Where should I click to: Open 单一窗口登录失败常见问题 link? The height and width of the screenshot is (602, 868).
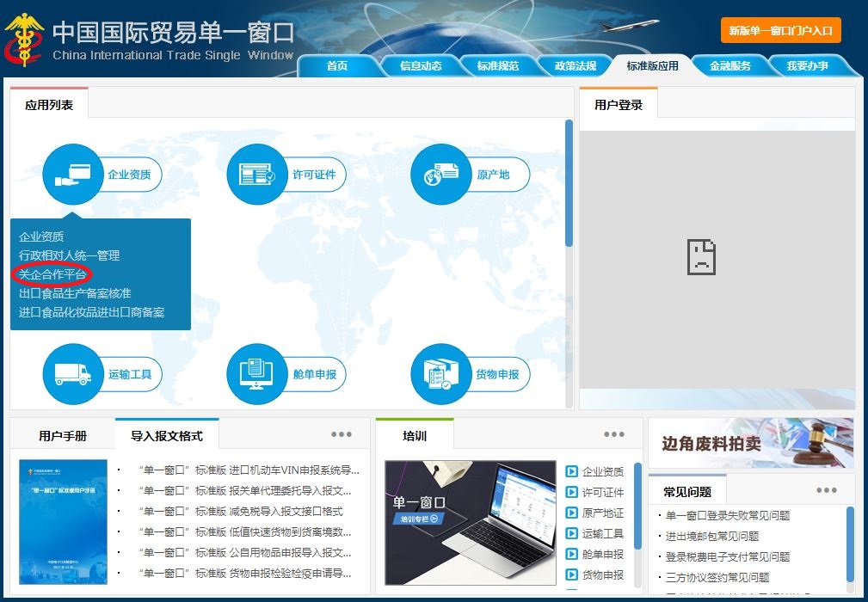click(728, 516)
